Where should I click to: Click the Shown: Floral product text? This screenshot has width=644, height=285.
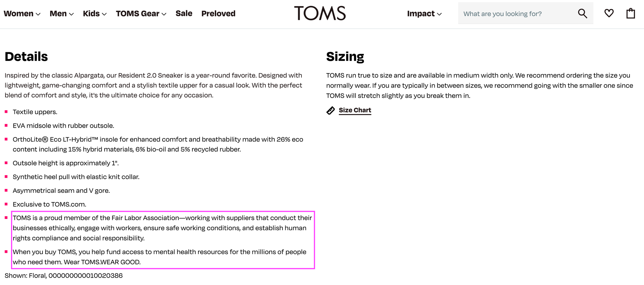pyautogui.click(x=63, y=276)
